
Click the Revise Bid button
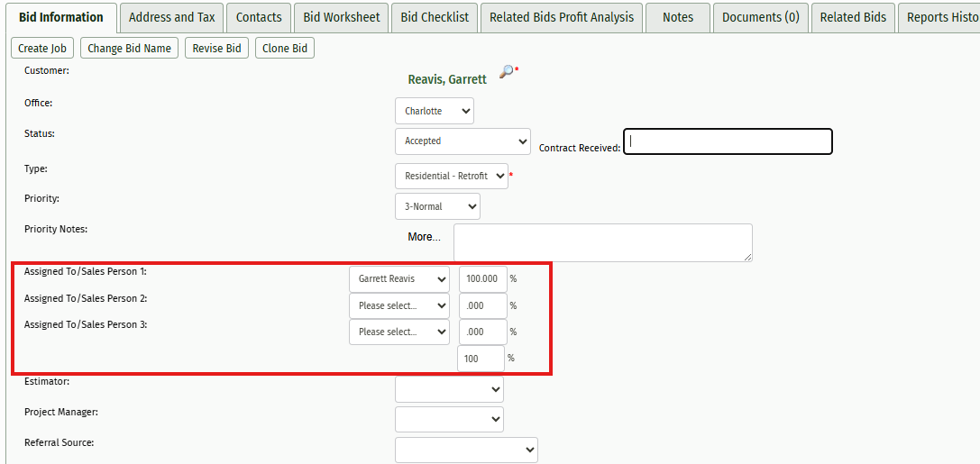(x=217, y=49)
